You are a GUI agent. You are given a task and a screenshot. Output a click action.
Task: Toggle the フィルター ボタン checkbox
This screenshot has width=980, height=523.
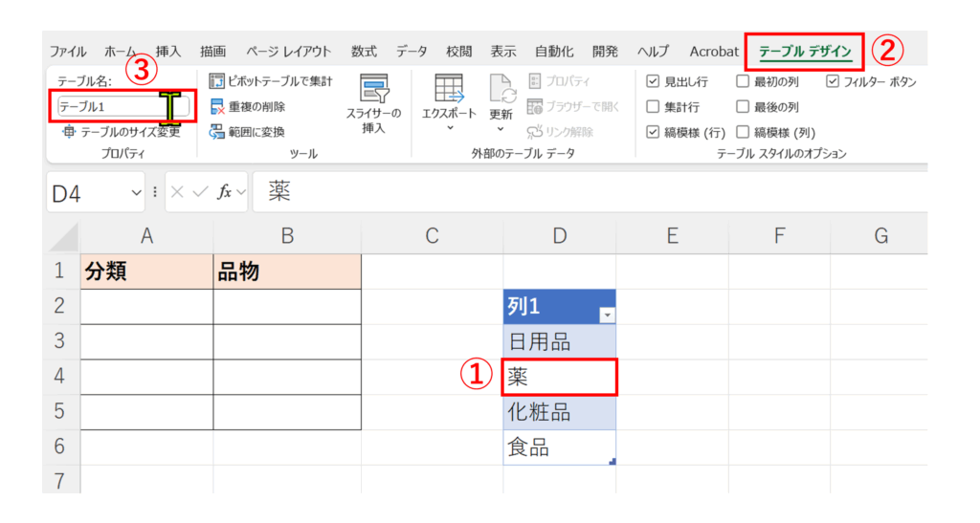click(832, 81)
